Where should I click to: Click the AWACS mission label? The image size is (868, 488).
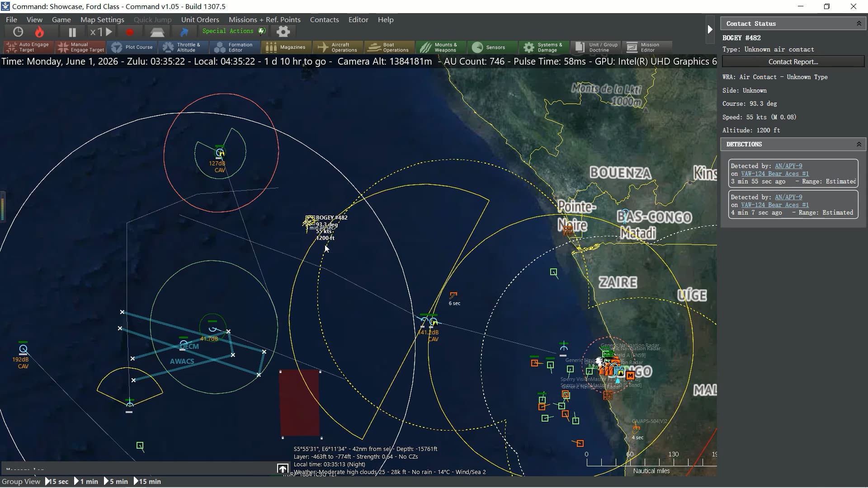click(x=182, y=361)
